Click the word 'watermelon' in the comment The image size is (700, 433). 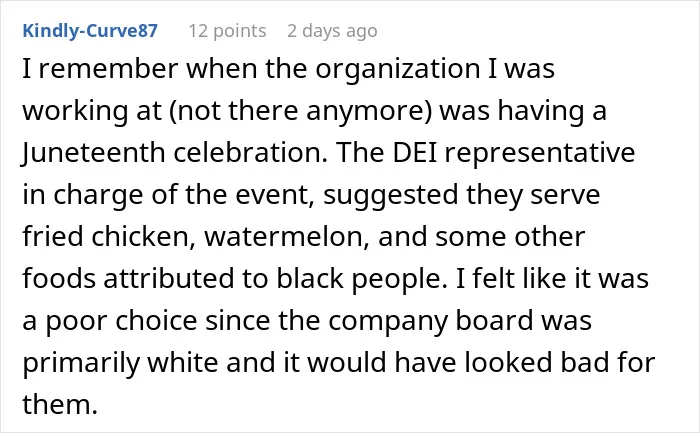(x=287, y=237)
